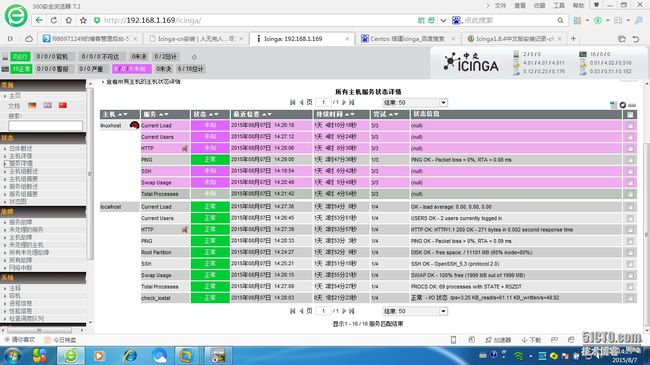The height and width of the screenshot is (365, 650).
Task: Check the box for check_iostat row
Action: 630,298
